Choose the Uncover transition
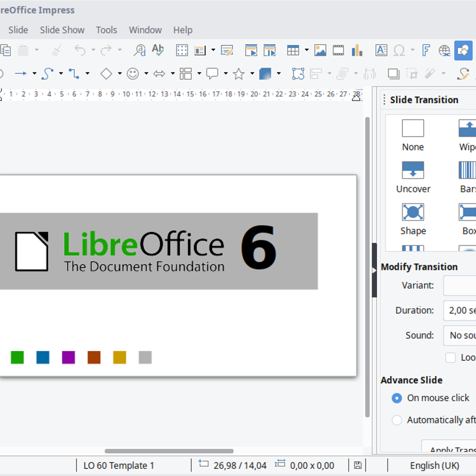 413,177
